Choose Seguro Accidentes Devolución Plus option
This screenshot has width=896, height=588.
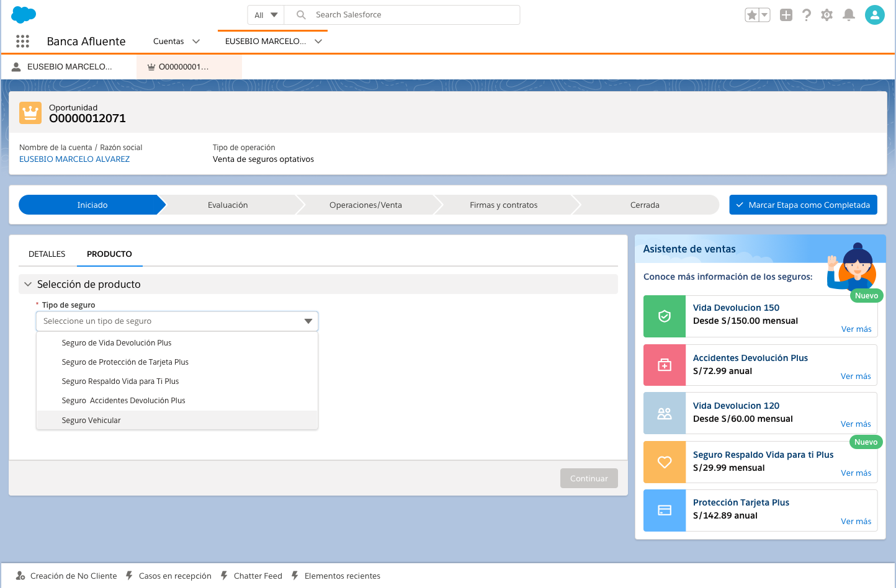pos(177,401)
